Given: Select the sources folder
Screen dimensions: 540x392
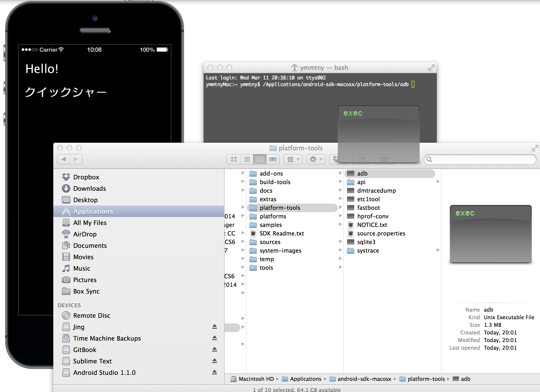Looking at the screenshot, I should click(x=292, y=242).
